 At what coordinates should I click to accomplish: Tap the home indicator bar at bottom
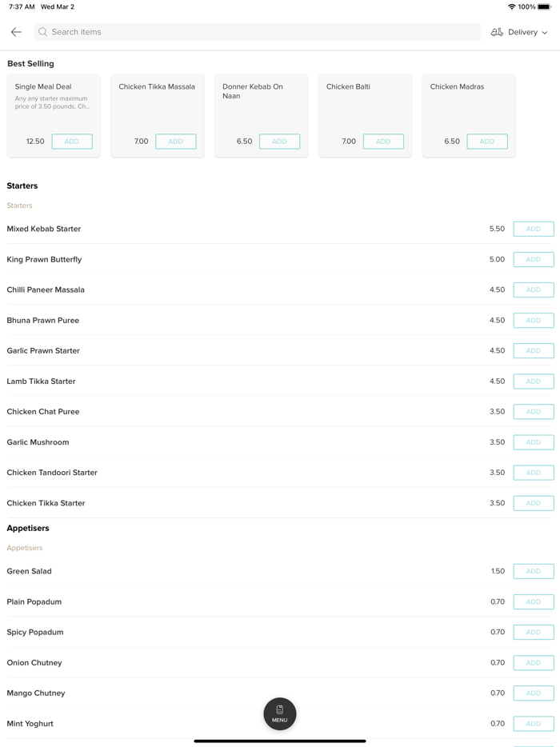pos(280,741)
